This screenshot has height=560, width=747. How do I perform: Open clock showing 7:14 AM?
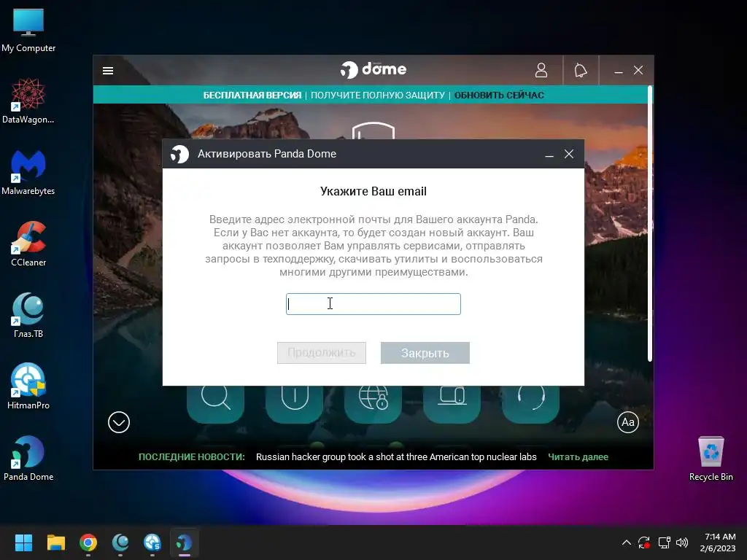[718, 542]
